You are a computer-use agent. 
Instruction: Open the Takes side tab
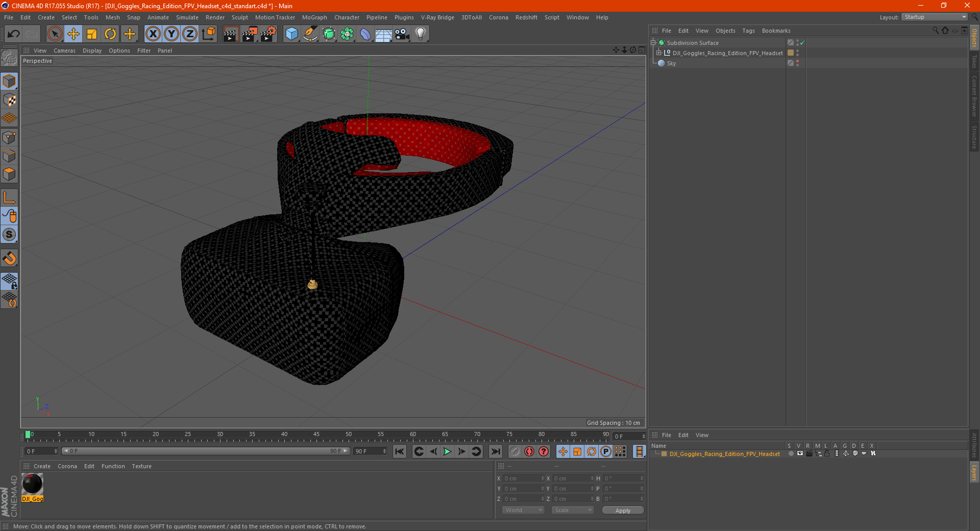pos(974,62)
